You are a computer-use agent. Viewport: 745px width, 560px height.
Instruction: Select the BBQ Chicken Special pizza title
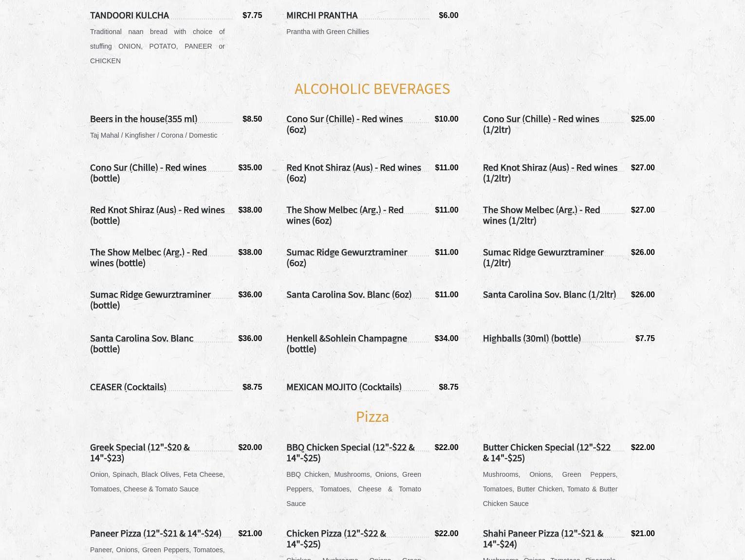[x=351, y=452]
